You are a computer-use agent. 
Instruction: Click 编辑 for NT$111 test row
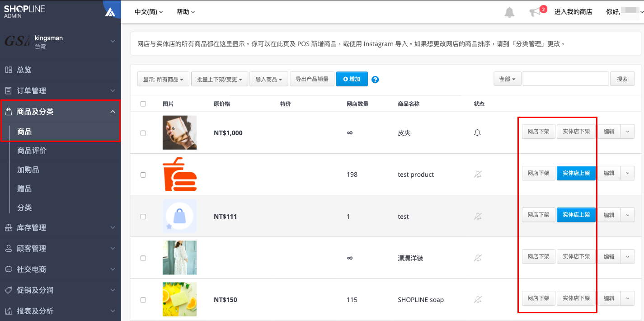609,215
